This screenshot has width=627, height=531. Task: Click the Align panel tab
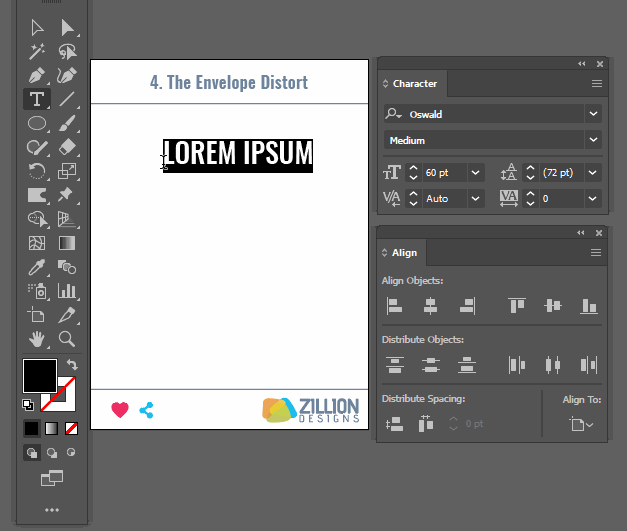[404, 253]
